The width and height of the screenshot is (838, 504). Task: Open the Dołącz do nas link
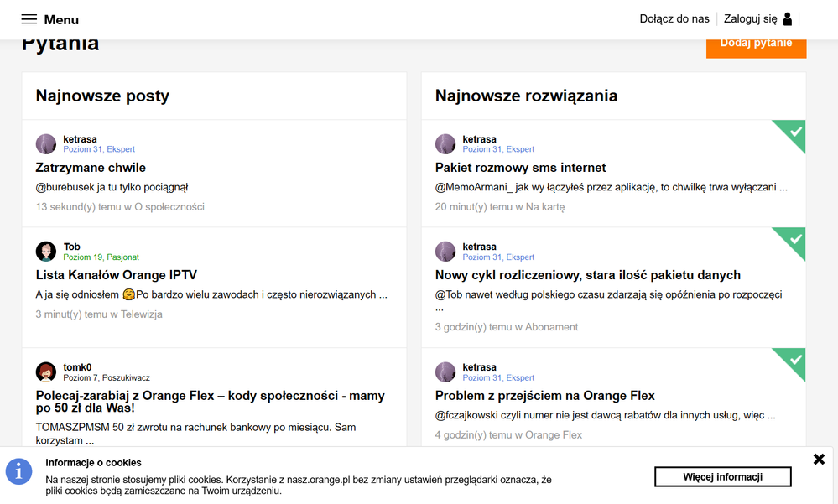click(x=674, y=19)
